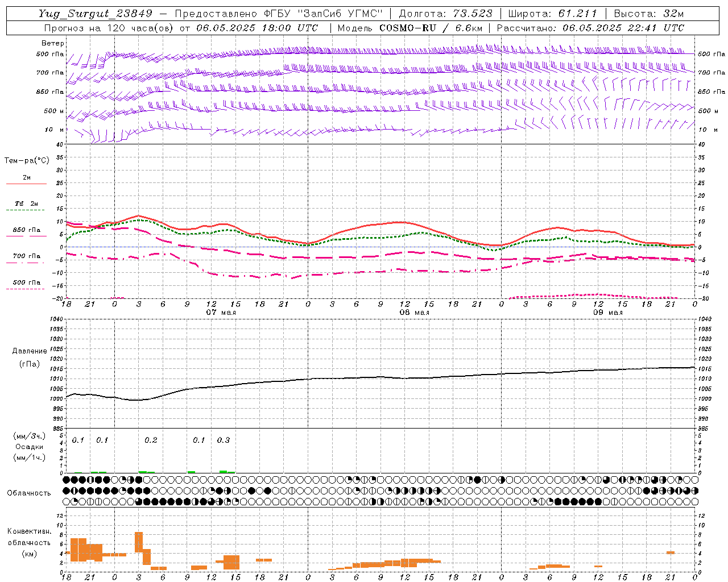
Task: Click the Рассчитано: 06.05.2025 22:41 UTC text
Action: (x=590, y=28)
